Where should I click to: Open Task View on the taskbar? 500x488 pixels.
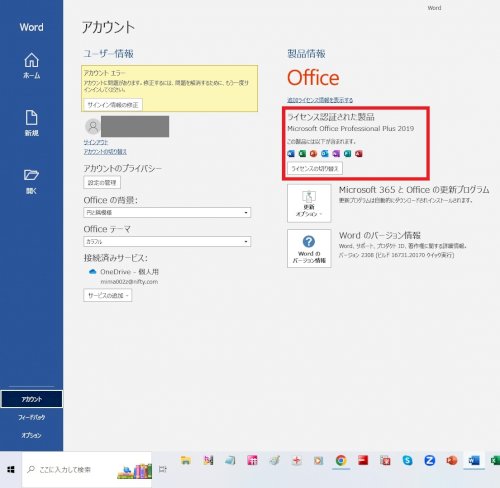click(x=163, y=469)
